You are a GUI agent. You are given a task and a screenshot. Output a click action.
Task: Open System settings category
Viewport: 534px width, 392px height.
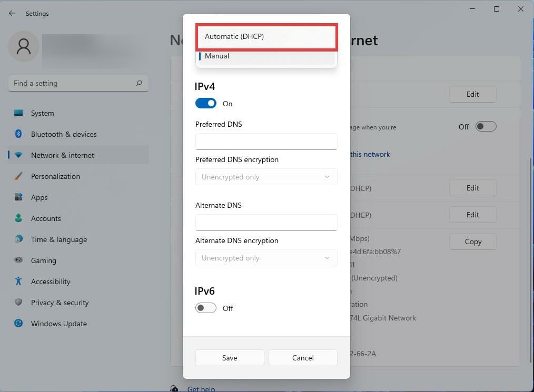point(78,113)
